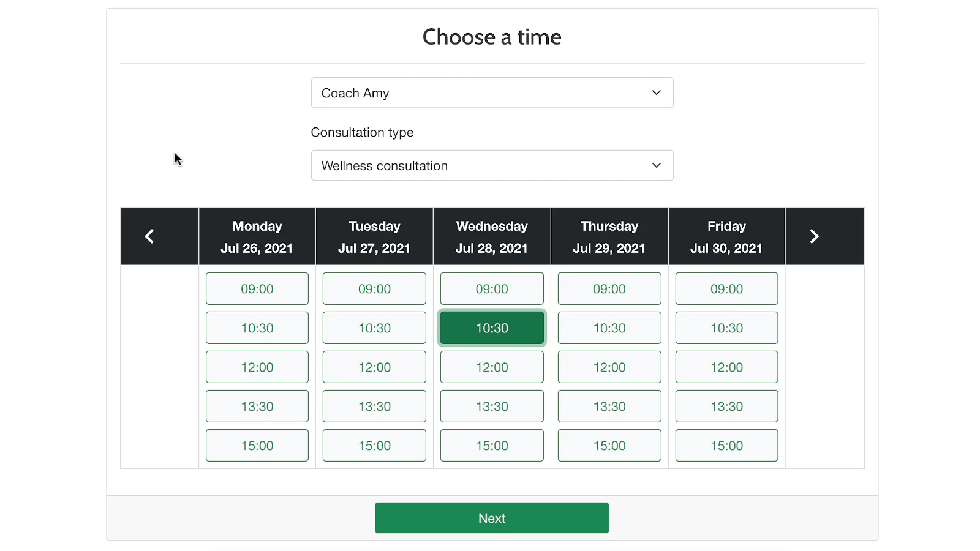980x551 pixels.
Task: Deselect the highlighted Wednesday 10:30 slot
Action: point(492,328)
